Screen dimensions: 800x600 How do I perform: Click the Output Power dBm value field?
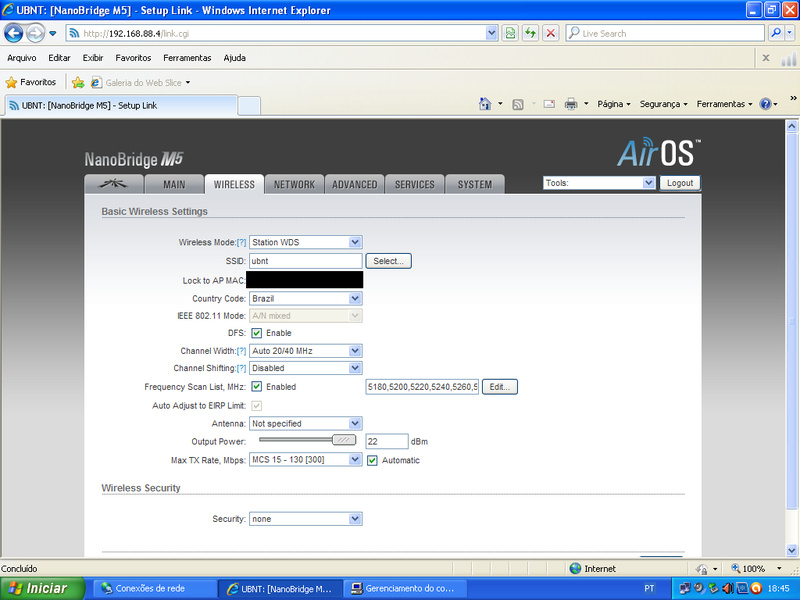[x=387, y=442]
